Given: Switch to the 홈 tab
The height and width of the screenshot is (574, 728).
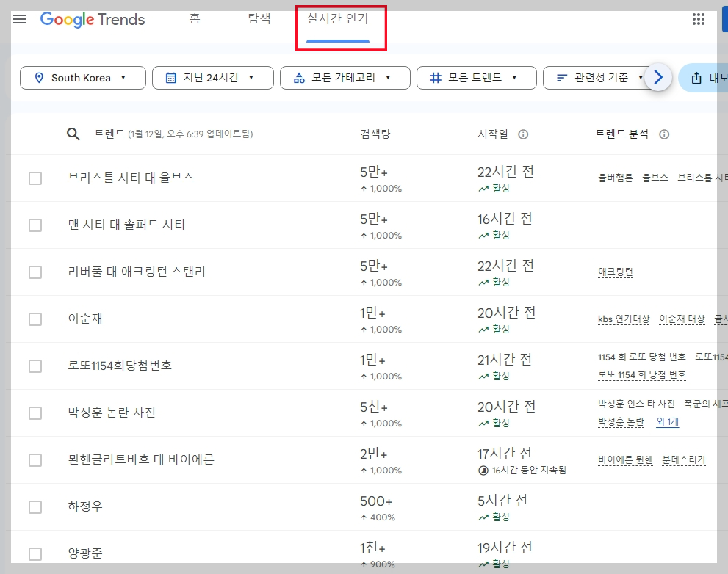Looking at the screenshot, I should 195,18.
